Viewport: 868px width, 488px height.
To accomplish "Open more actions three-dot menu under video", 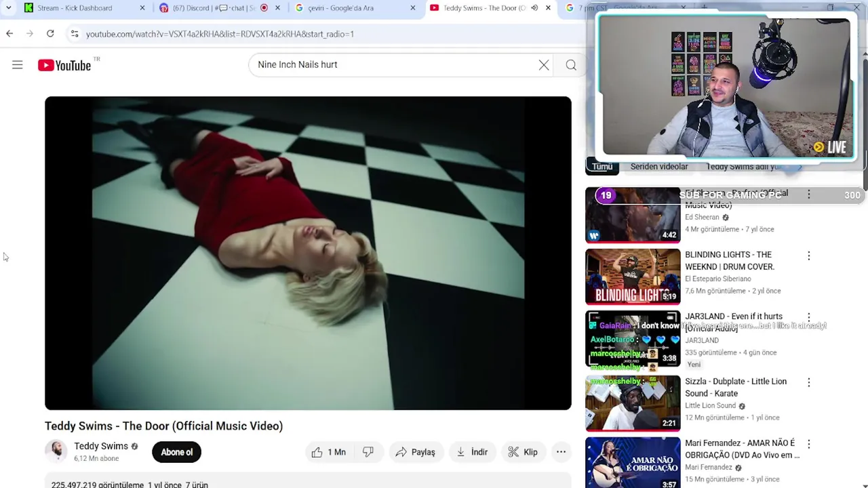I will (561, 452).
